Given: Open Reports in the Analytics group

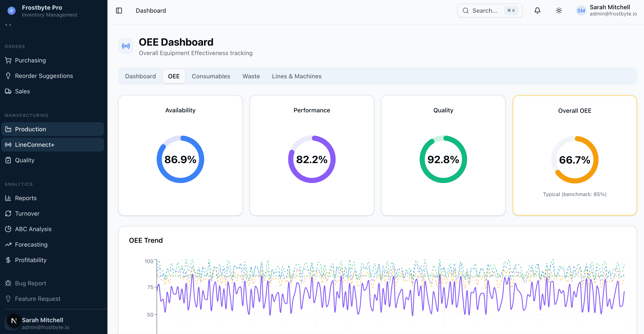Looking at the screenshot, I should pos(26,198).
